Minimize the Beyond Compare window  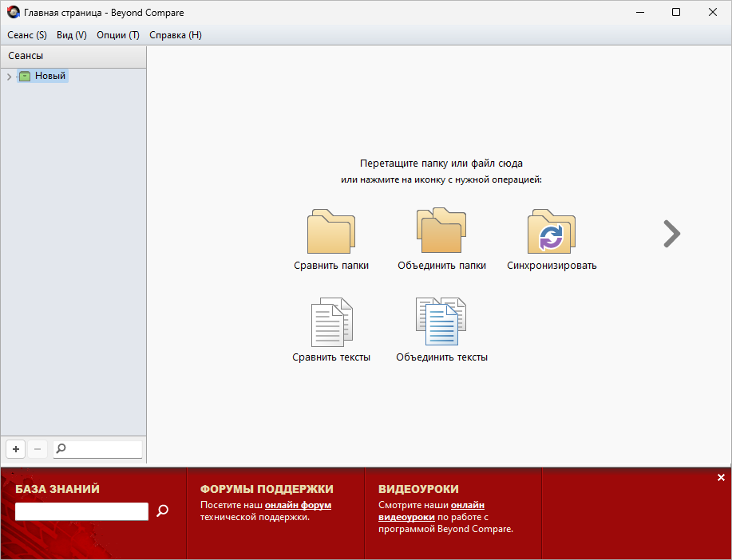(640, 12)
